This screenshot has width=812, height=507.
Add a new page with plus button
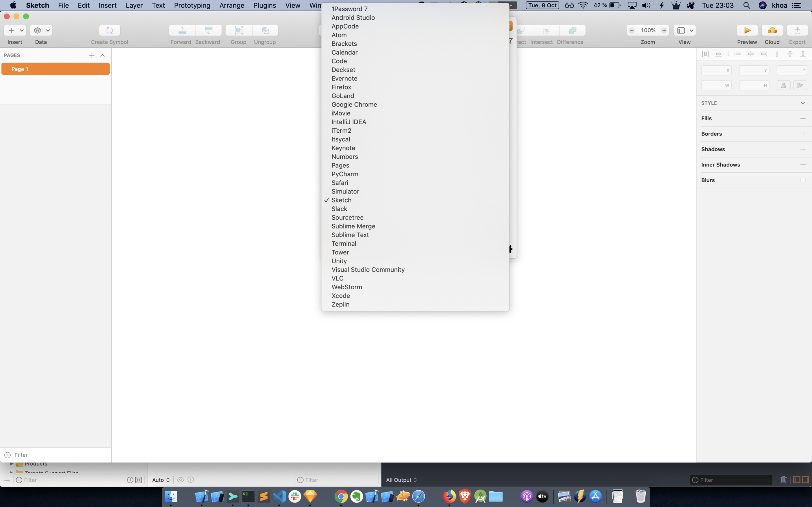coord(92,55)
